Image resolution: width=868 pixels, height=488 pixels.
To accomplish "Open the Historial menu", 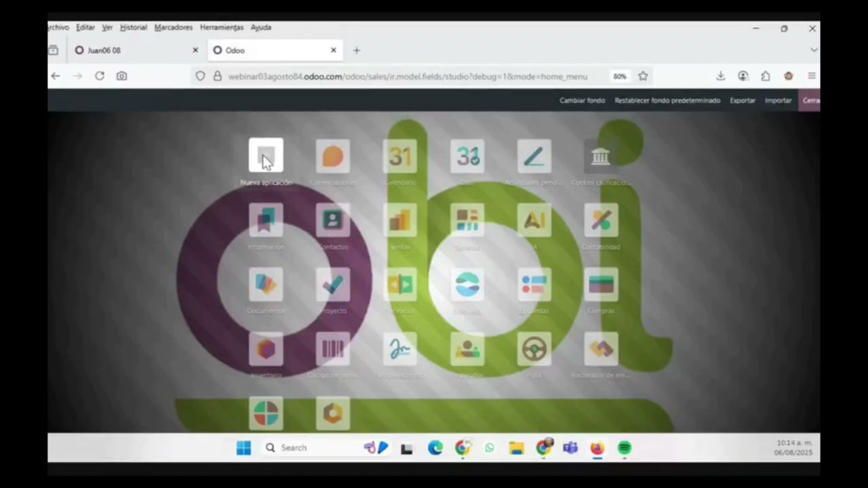I will pos(133,27).
